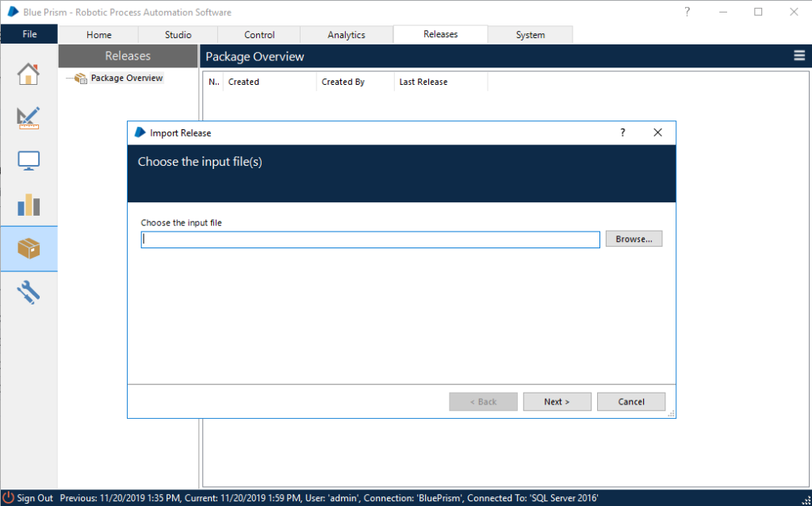Click the 'Choose the input file' label
This screenshot has width=812, height=506.
[182, 223]
